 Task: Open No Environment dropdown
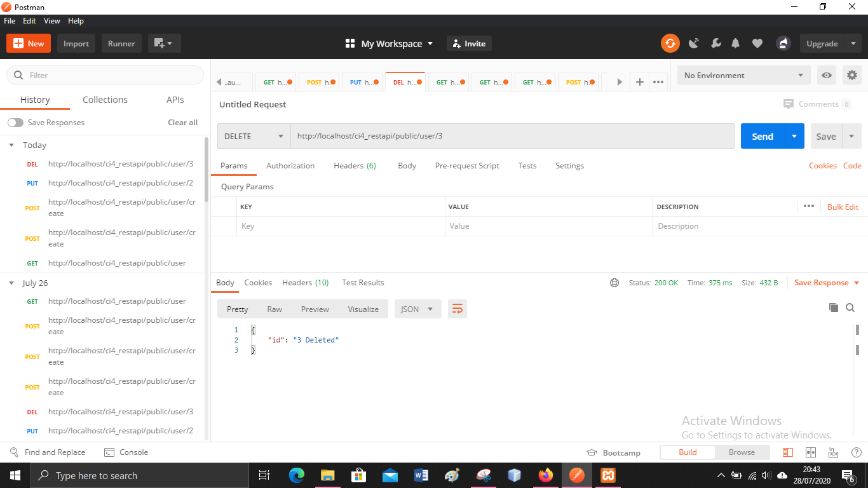(x=744, y=75)
